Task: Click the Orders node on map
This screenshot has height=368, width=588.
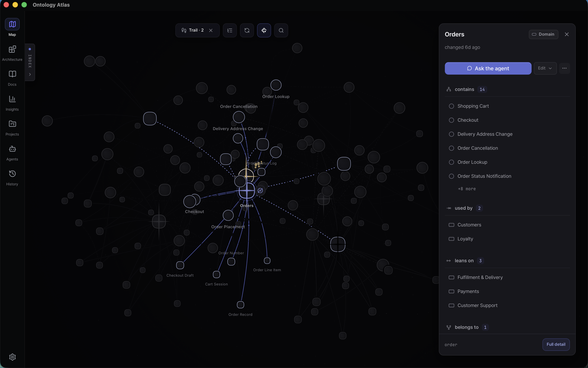Action: coord(247,191)
